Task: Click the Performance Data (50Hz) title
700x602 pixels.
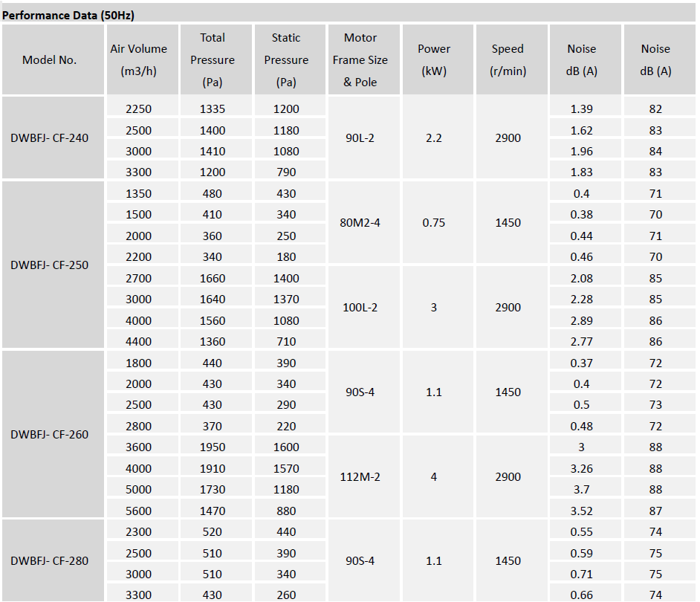Action: coord(68,14)
